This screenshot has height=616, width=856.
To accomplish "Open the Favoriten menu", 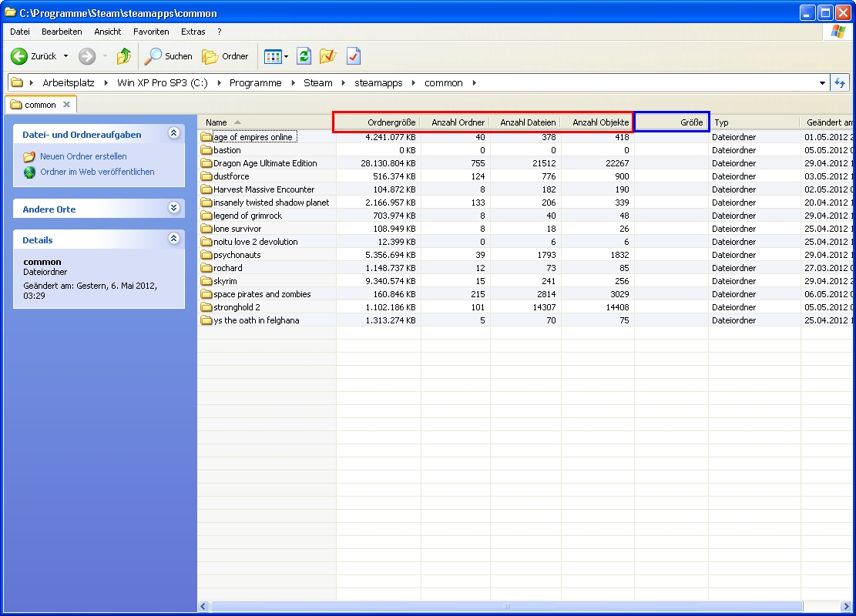I will coord(151,32).
